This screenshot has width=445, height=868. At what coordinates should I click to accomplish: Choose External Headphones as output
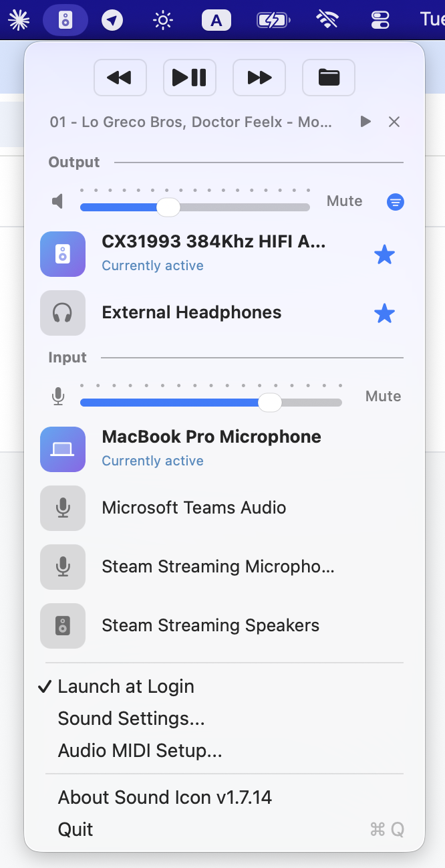192,312
